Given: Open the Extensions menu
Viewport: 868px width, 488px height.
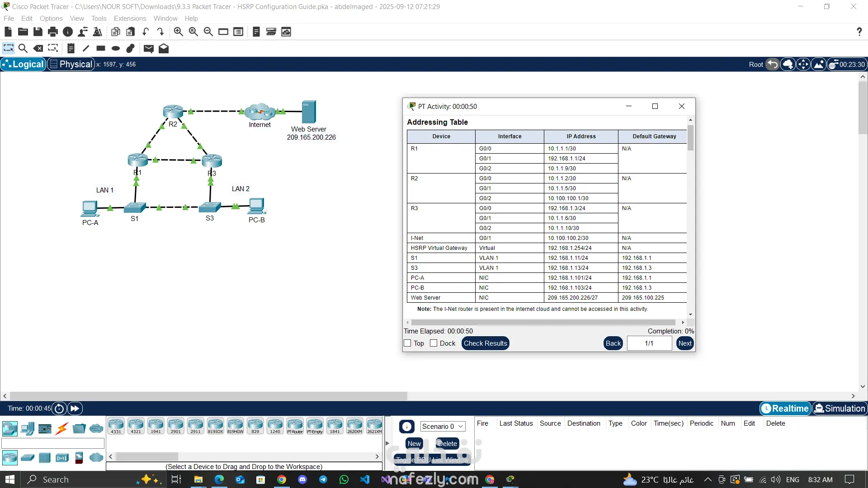Looking at the screenshot, I should pos(130,19).
